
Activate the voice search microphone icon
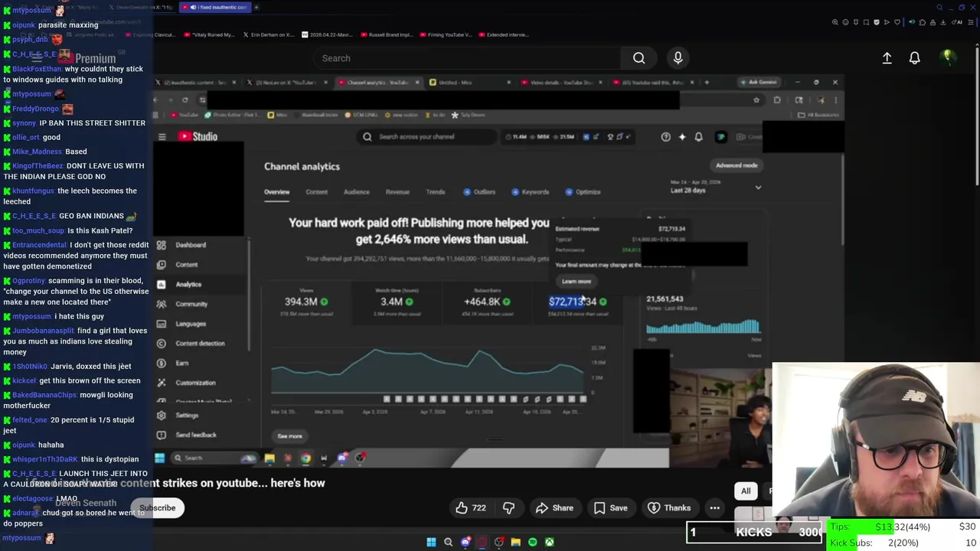pos(678,58)
